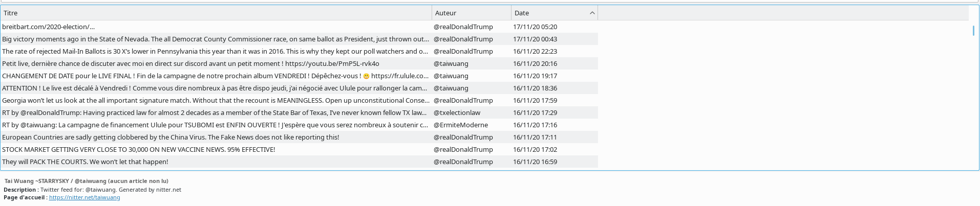Click the date 17/11/20 05:20
This screenshot has height=206, width=980.
pyautogui.click(x=535, y=27)
